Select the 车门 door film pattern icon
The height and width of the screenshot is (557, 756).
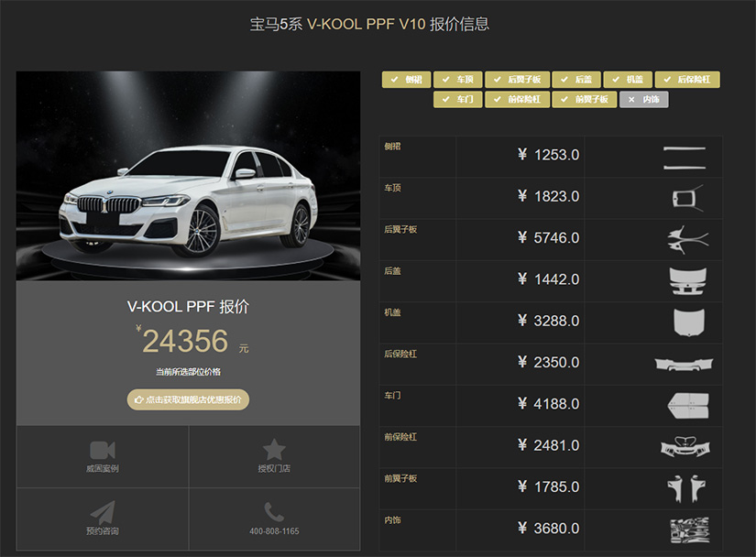pos(688,404)
